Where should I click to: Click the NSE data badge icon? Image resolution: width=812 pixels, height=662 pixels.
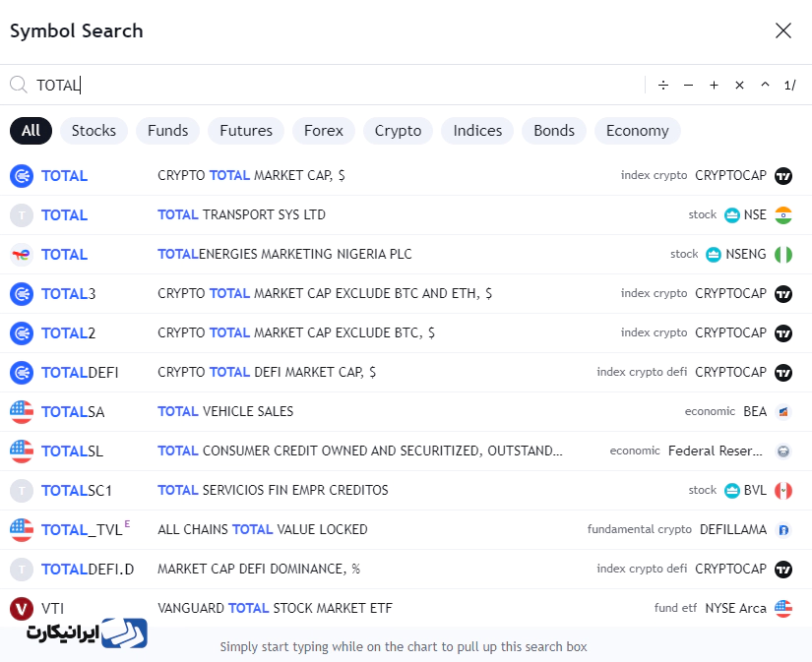click(x=731, y=215)
